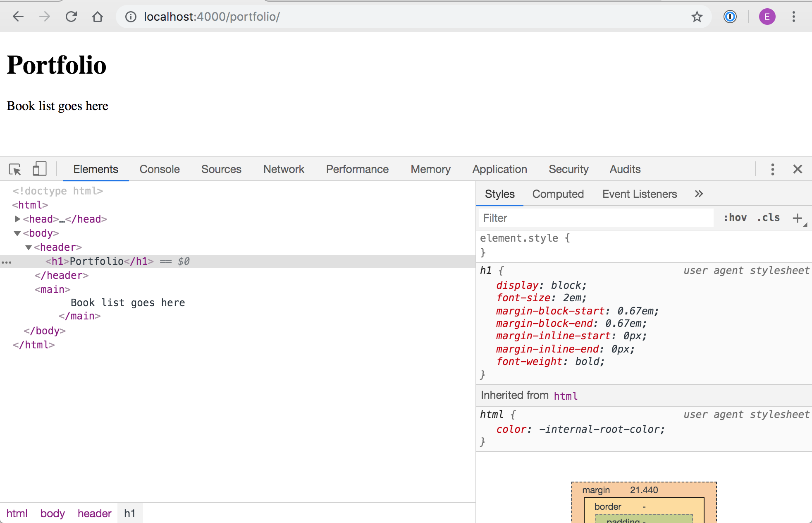Click the header breadcrumb
Viewport: 812px width, 523px height.
point(94,513)
